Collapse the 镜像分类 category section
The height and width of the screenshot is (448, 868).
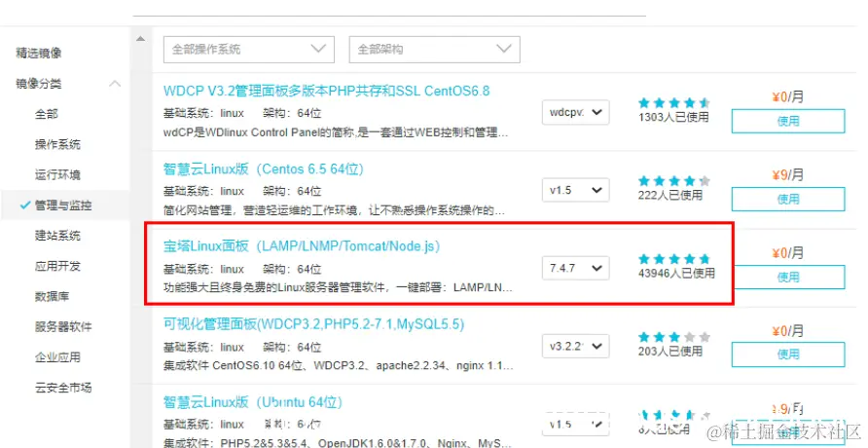115,84
